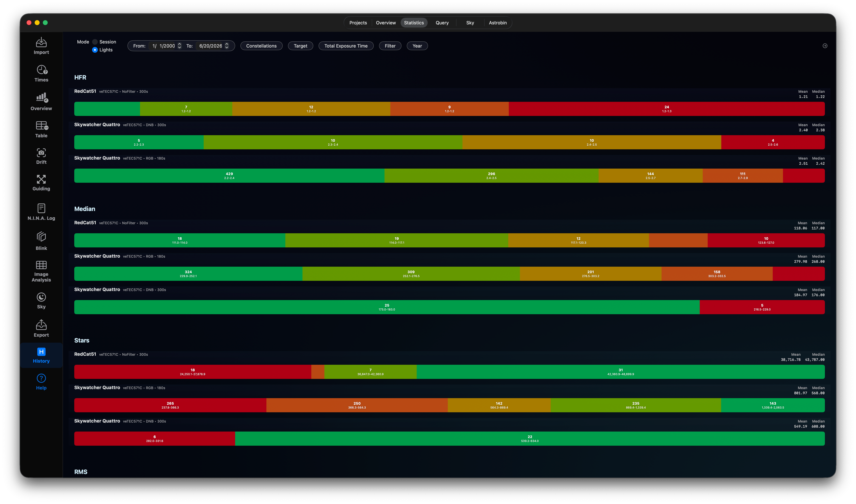This screenshot has width=856, height=504.
Task: Switch to the Query tab
Action: point(442,23)
